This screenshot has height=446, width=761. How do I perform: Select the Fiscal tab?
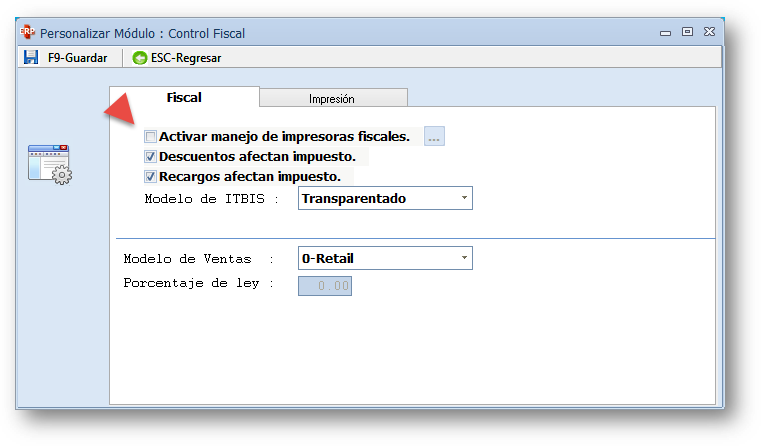click(184, 98)
